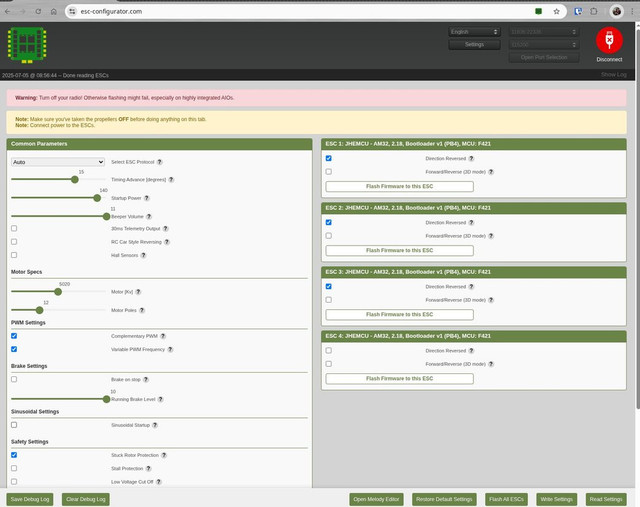Click Flash Firmware to this ESC for ESC 3
Image resolution: width=640 pixels, height=507 pixels.
[x=400, y=315]
